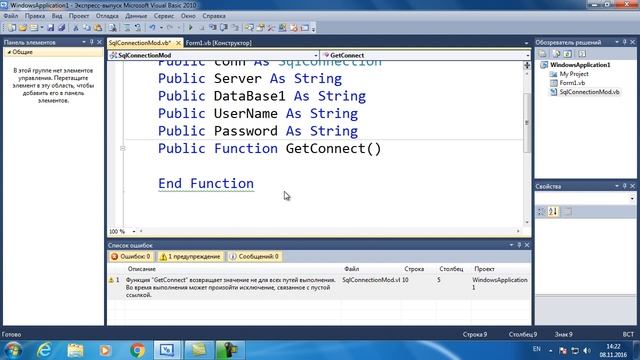The image size is (640, 360).
Task: Click the Comment out lines toolbar icon
Action: tap(127, 28)
